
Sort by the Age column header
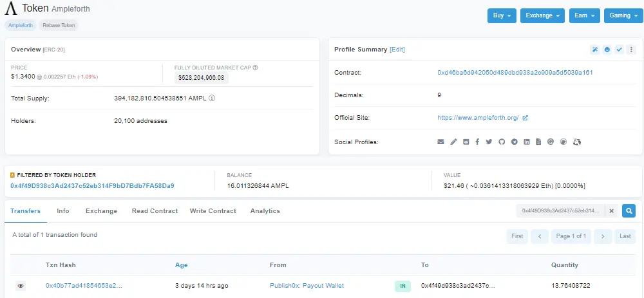point(181,265)
